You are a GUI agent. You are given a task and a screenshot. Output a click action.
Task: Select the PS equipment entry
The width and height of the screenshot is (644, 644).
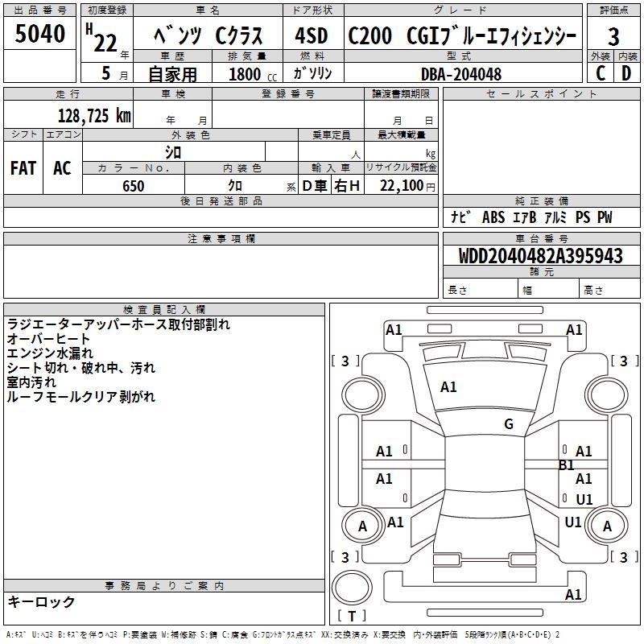point(582,217)
